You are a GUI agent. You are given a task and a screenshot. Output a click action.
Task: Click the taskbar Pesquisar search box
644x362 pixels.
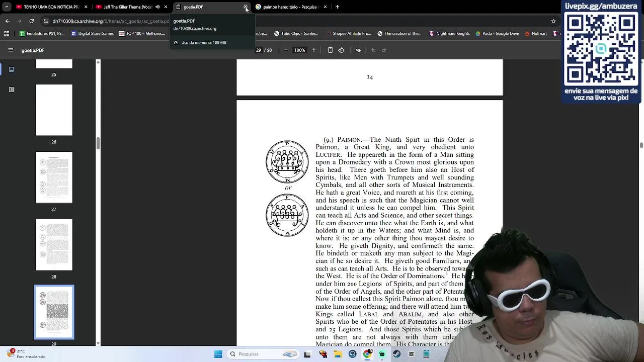[263, 354]
